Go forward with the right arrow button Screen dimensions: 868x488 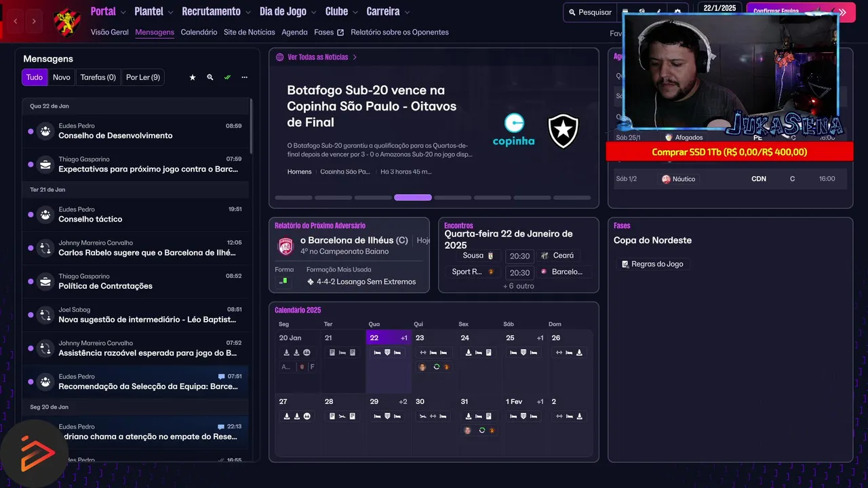tap(34, 22)
